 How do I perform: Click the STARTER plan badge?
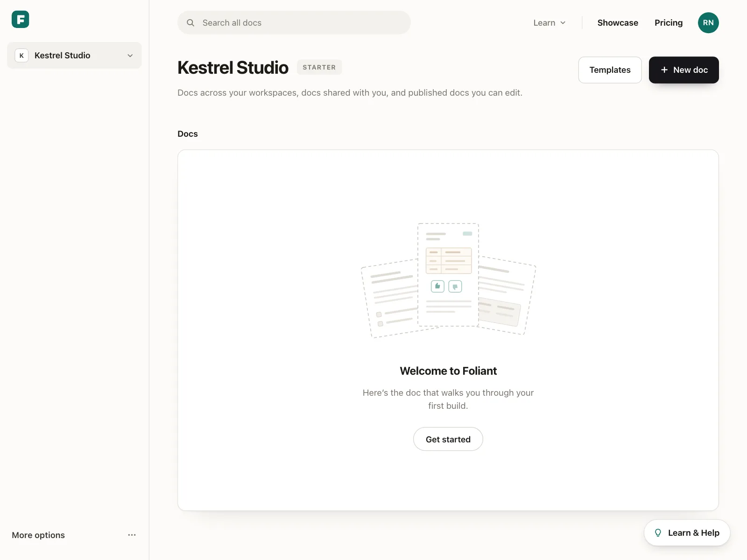(x=319, y=67)
